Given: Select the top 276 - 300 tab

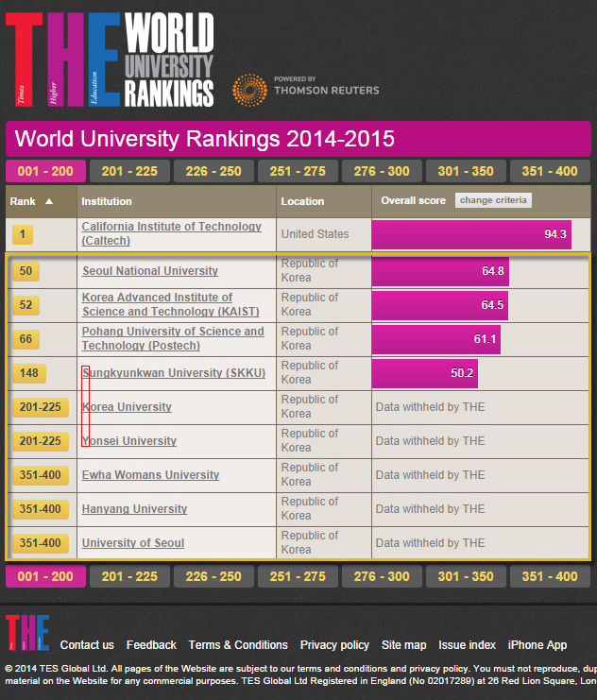Looking at the screenshot, I should pos(382,171).
